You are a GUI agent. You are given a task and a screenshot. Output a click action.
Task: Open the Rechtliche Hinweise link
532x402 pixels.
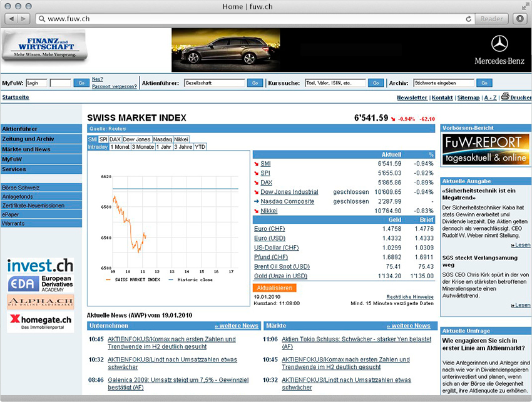tap(410, 297)
